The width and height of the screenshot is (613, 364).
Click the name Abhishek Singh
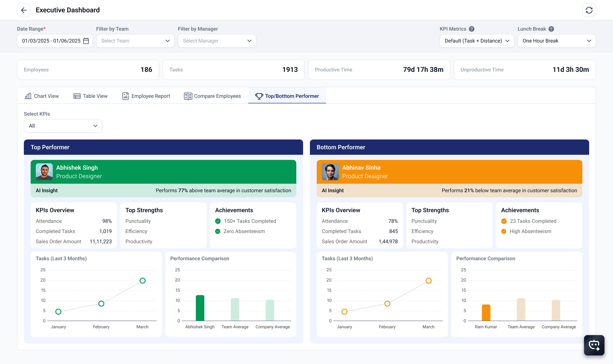(77, 168)
